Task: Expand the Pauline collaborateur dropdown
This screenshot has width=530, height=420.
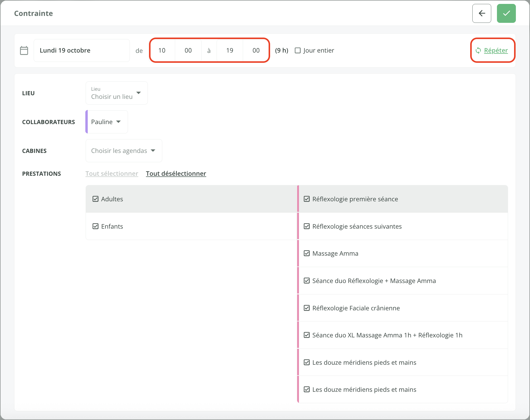Action: [x=107, y=122]
